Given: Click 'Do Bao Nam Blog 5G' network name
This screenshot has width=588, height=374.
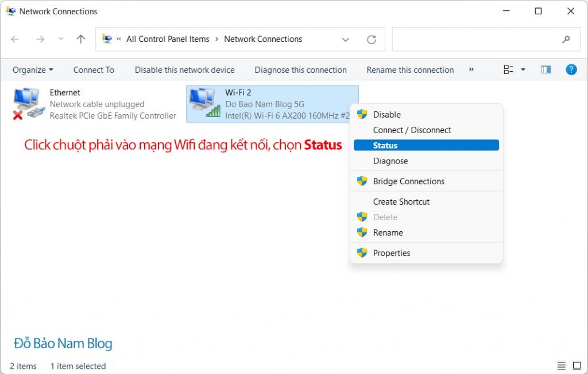Looking at the screenshot, I should (264, 104).
